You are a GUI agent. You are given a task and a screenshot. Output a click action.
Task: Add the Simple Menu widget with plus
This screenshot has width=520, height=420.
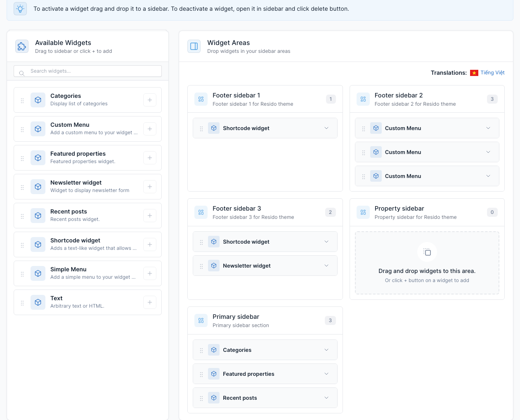(x=150, y=273)
